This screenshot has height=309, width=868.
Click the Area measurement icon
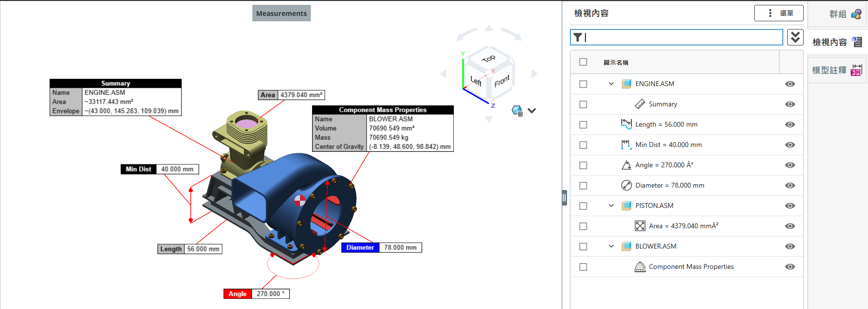(640, 226)
